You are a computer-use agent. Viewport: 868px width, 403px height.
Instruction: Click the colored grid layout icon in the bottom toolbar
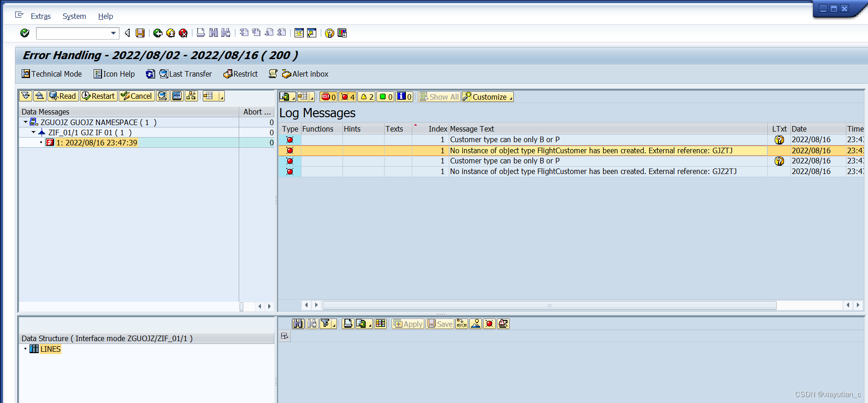point(380,324)
